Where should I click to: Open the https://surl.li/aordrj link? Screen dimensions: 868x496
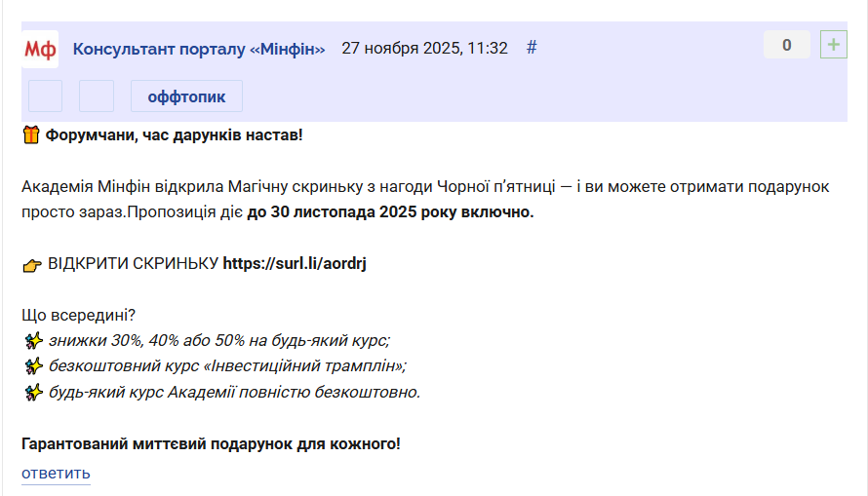click(294, 263)
